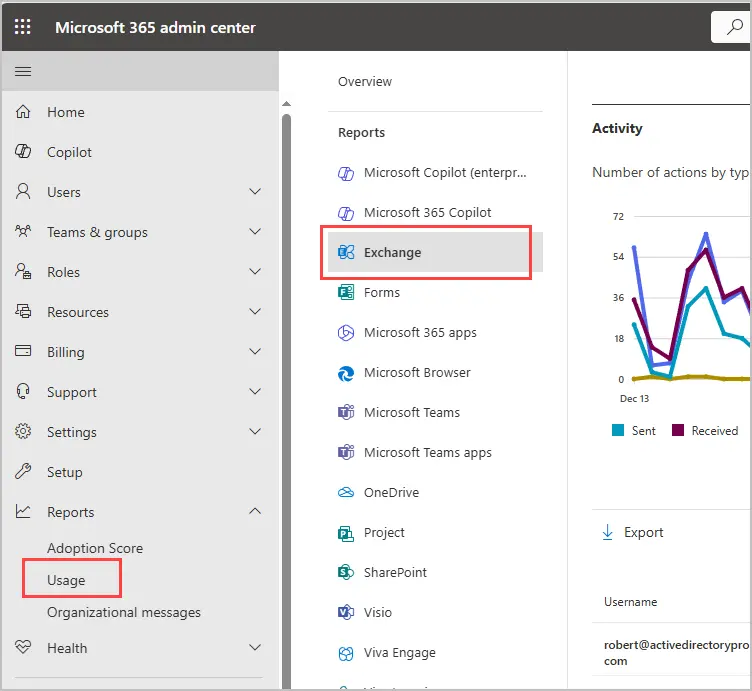This screenshot has height=691, width=752.
Task: Toggle the Received legend maroon swatch
Action: point(678,430)
